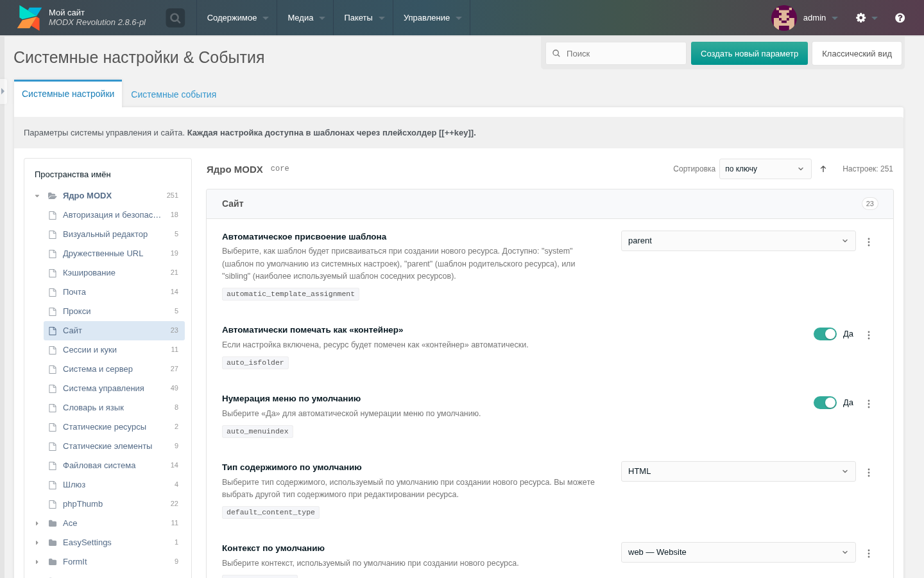The height and width of the screenshot is (578, 924).
Task: Click the folder icon beside EasySettings
Action: (x=53, y=543)
